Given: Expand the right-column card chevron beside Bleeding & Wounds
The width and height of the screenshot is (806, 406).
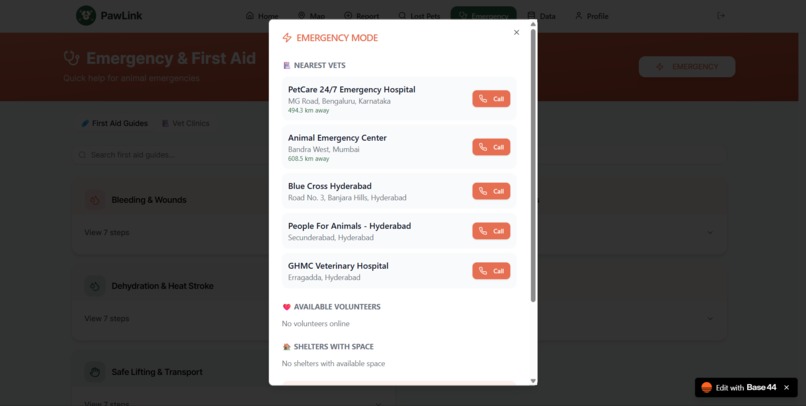Looking at the screenshot, I should click(710, 232).
